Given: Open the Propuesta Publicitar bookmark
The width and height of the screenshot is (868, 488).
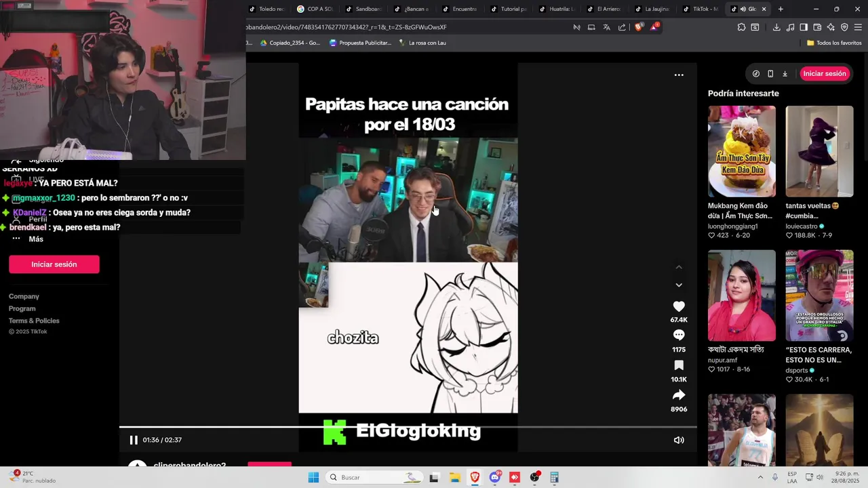Looking at the screenshot, I should point(360,43).
